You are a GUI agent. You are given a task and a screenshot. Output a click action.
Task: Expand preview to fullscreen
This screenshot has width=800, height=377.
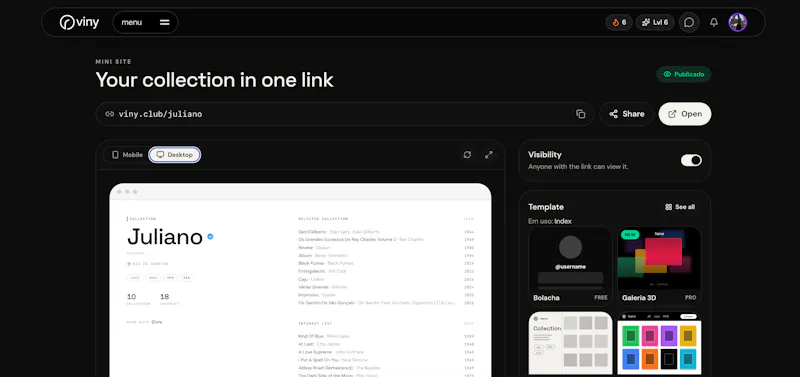tap(489, 155)
